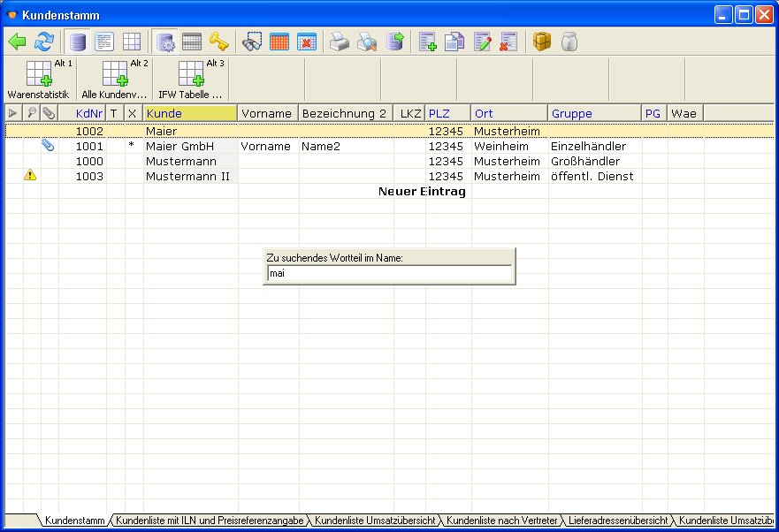
Task: Toggle the database cylinder view button
Action: [x=79, y=42]
